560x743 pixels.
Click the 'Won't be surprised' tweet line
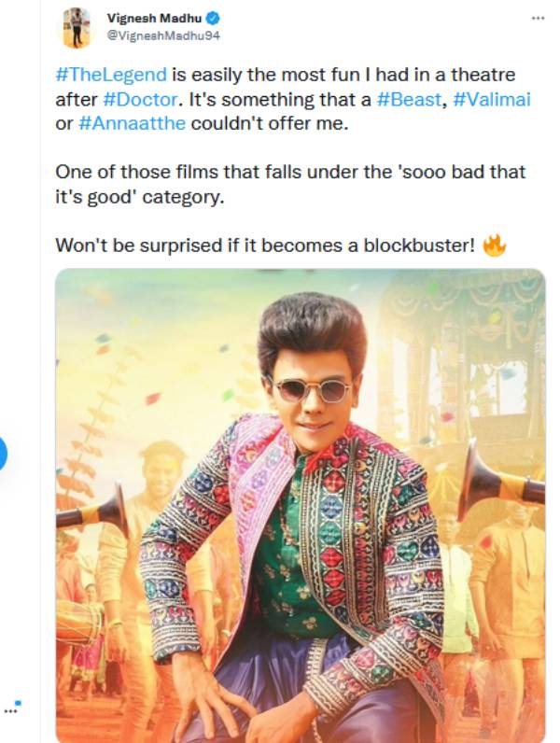[x=266, y=245]
